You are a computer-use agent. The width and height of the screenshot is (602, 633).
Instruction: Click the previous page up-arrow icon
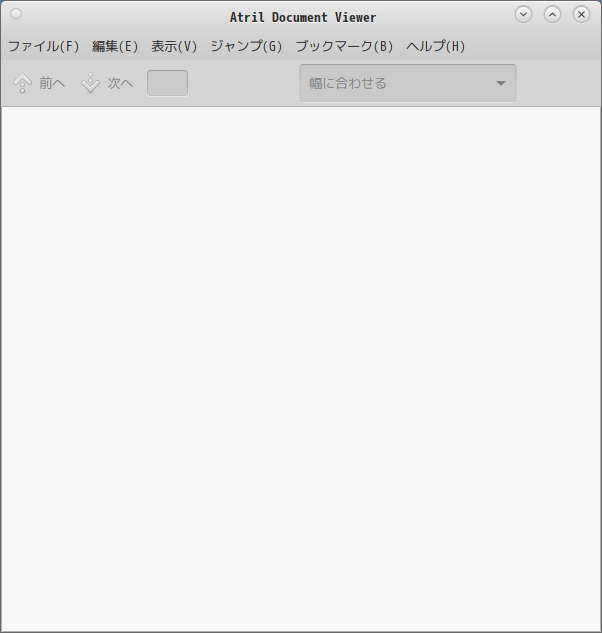[23, 83]
